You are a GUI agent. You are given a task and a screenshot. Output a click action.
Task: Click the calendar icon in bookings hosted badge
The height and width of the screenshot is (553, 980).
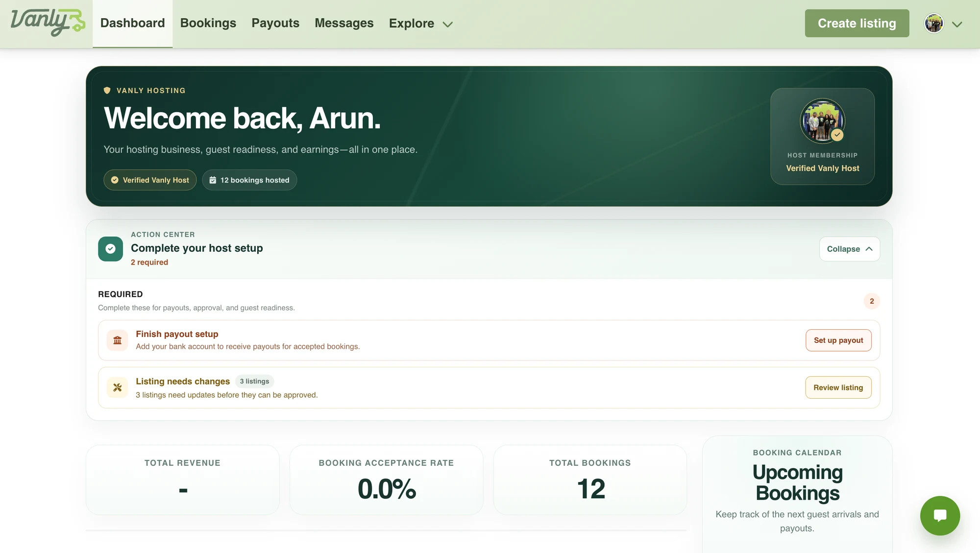(x=213, y=180)
